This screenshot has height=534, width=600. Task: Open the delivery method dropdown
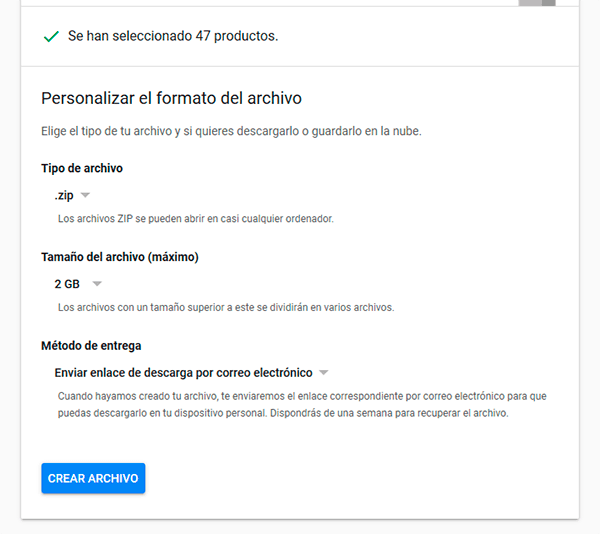191,373
